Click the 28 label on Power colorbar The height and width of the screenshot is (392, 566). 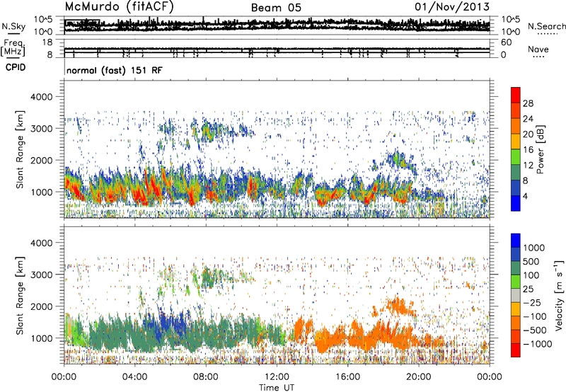click(528, 103)
